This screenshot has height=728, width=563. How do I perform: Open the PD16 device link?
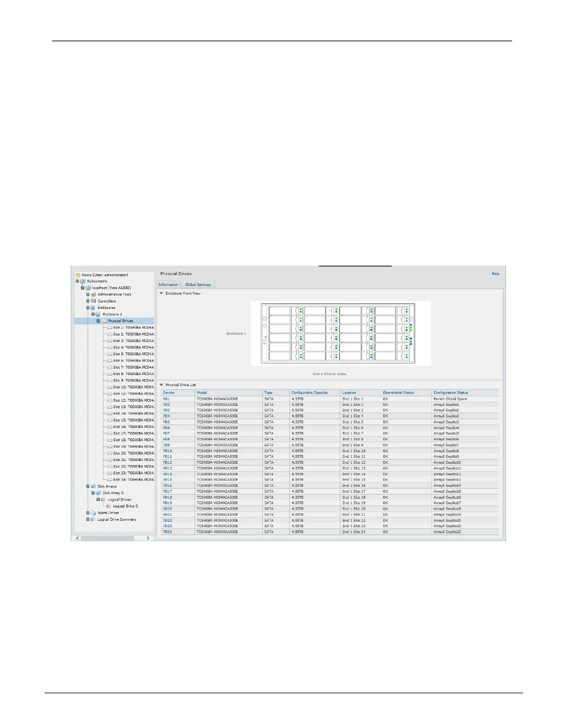tap(167, 485)
